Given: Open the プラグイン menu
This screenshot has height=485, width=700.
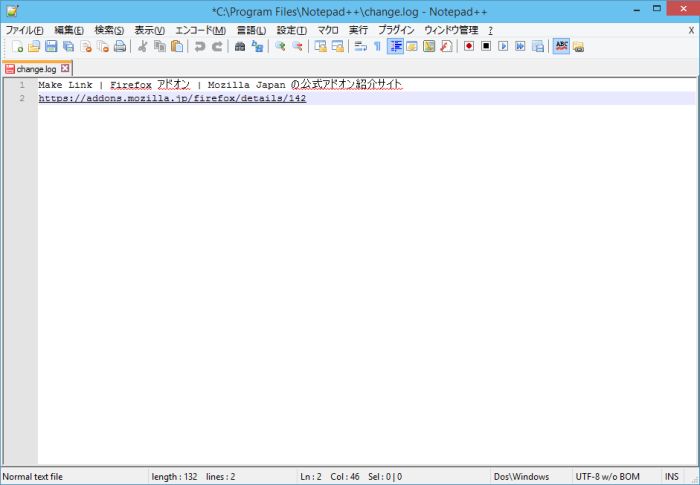Looking at the screenshot, I should click(x=396, y=30).
